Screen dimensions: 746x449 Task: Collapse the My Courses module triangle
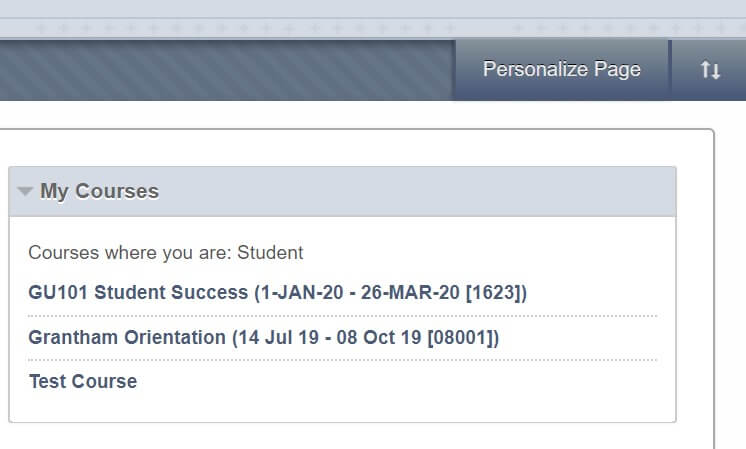point(25,191)
